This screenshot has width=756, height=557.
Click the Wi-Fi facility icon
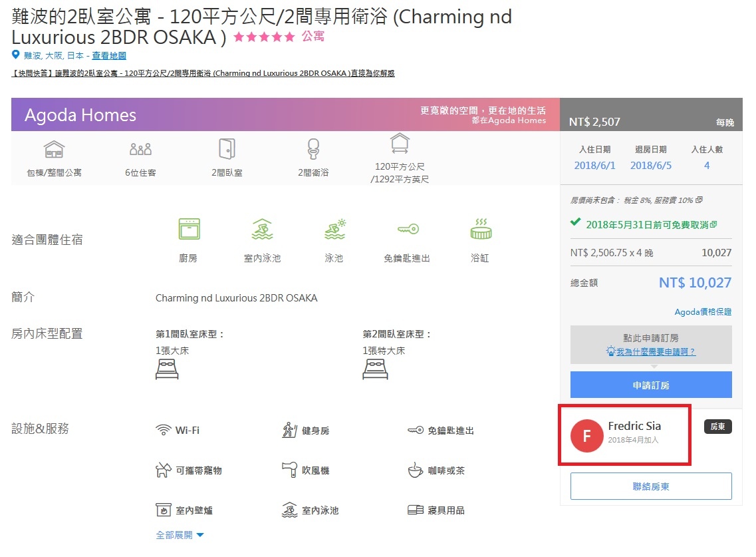pos(164,430)
